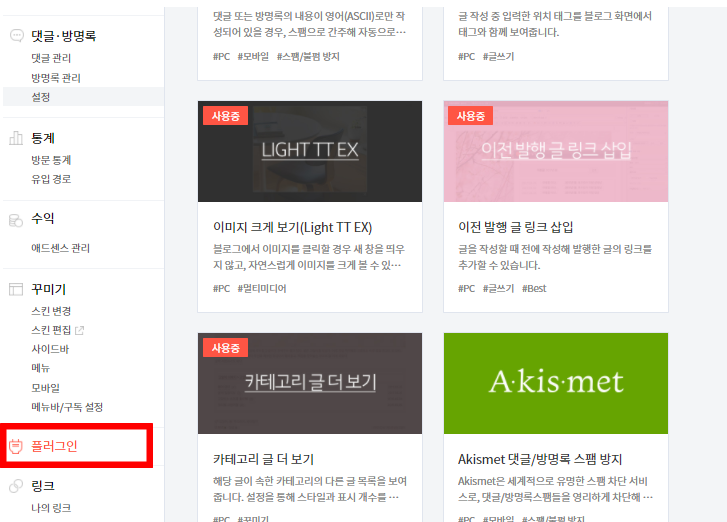Click the Akismet 댓글/방명록 스팸 방지 title
Viewport: 727px width, 522px height.
540,459
